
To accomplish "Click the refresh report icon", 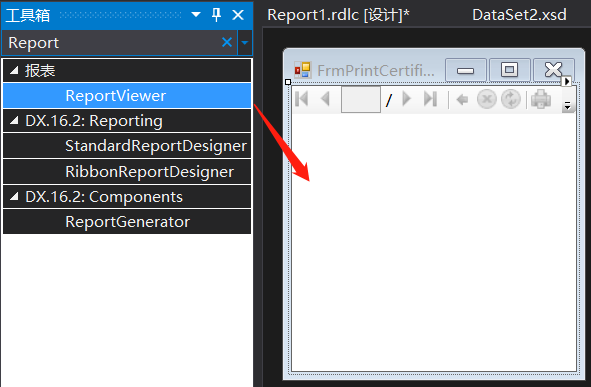I will click(x=511, y=99).
